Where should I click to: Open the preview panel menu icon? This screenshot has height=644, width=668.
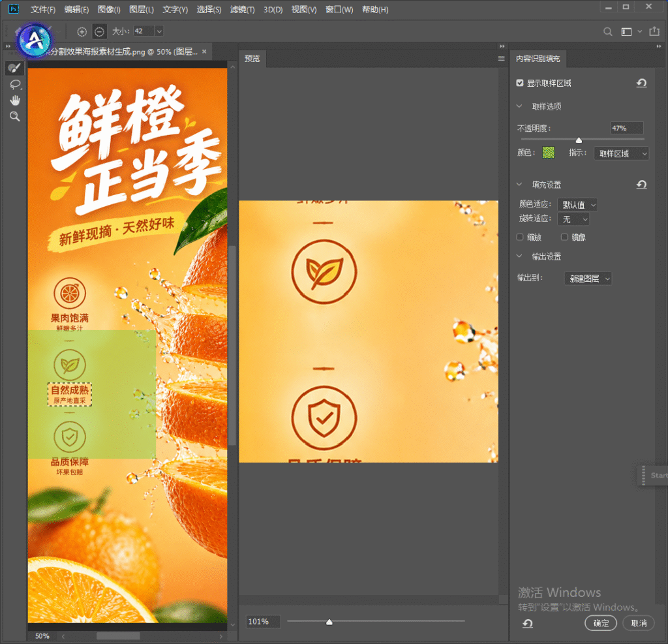point(502,58)
